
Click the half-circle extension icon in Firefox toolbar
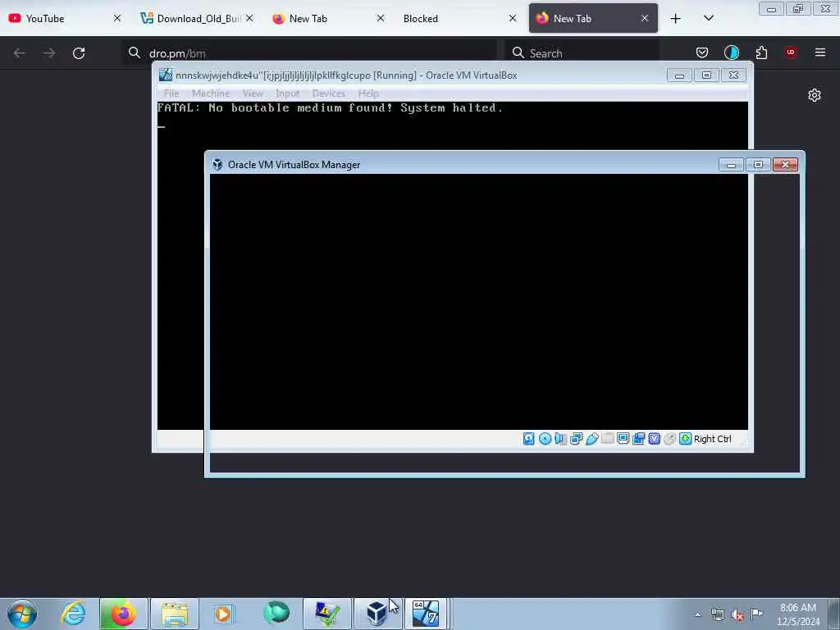731,52
